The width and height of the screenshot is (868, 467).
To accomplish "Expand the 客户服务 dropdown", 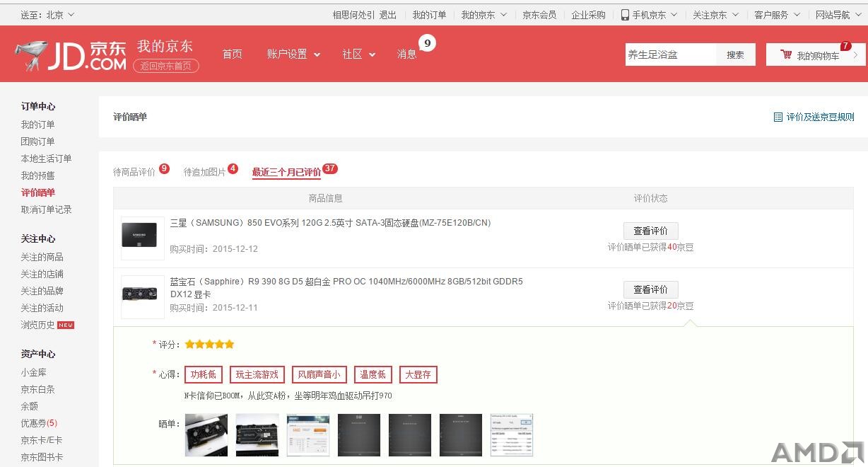I will pyautogui.click(x=777, y=14).
